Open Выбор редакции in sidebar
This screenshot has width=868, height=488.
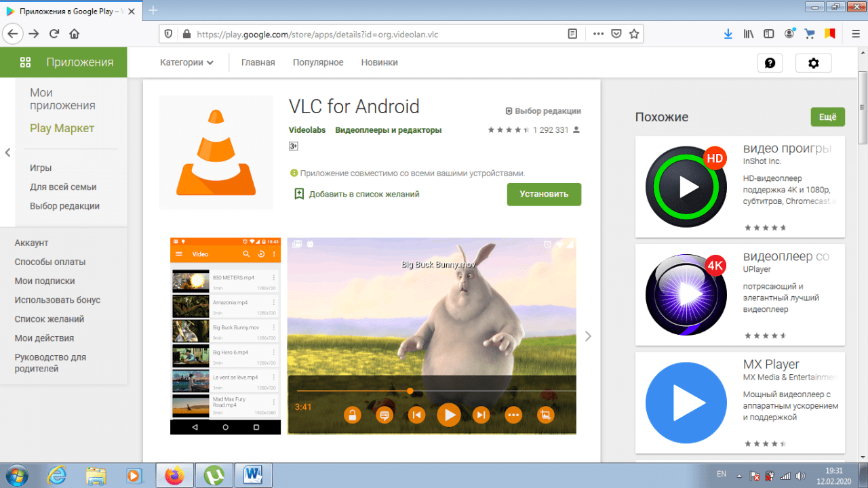coord(64,206)
